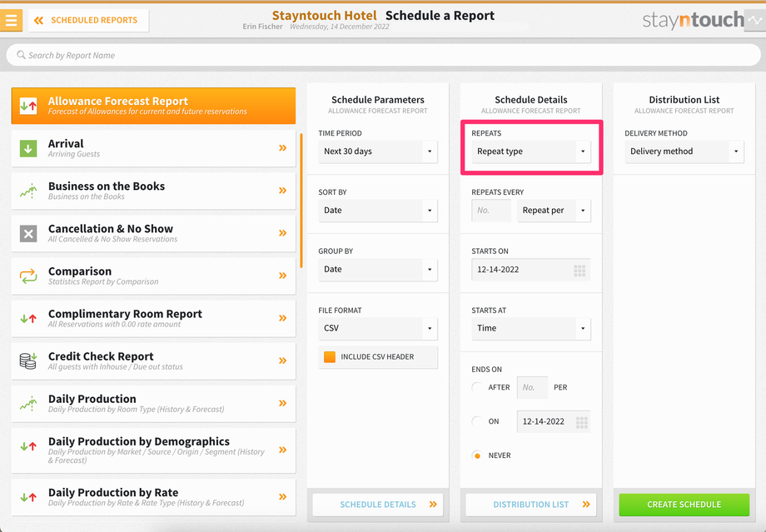This screenshot has width=766, height=532.
Task: Select the Credit Check Report item
Action: click(x=153, y=360)
